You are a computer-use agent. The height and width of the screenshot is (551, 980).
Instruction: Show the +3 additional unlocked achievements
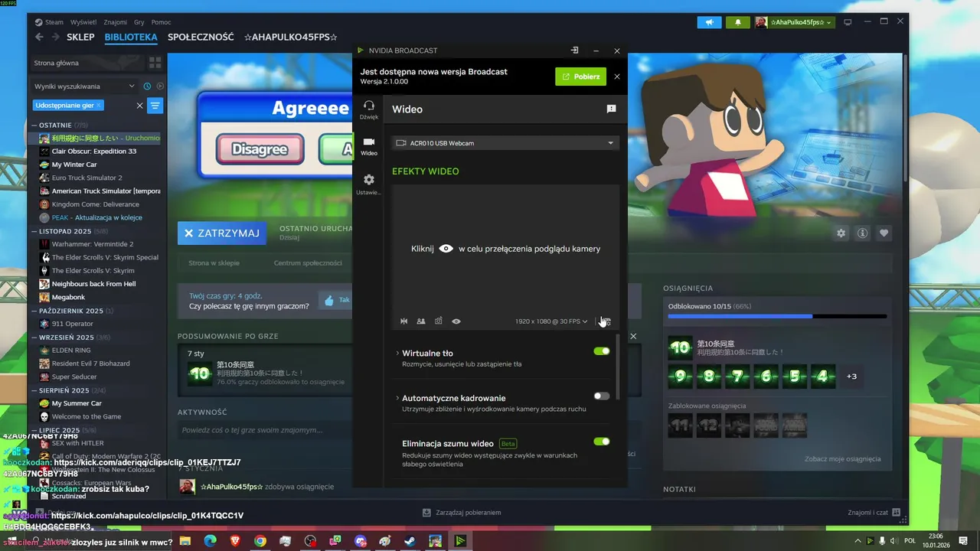point(851,377)
